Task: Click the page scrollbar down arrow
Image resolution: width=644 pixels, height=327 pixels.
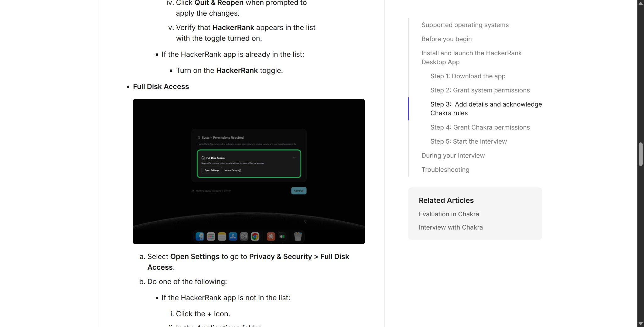Action: [641, 324]
